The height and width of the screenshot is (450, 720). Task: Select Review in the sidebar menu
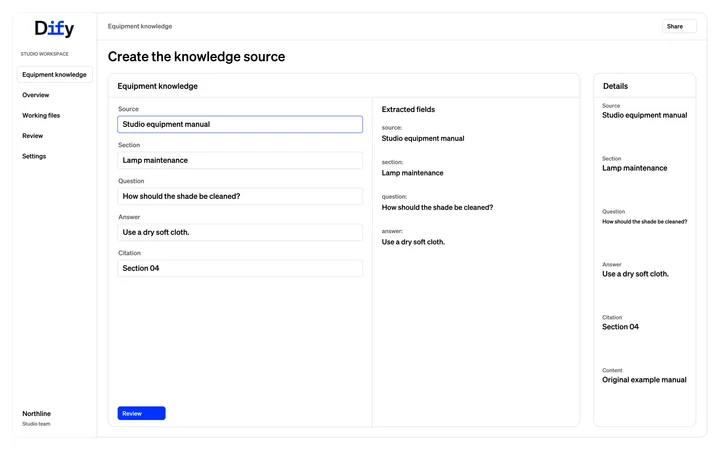point(33,136)
